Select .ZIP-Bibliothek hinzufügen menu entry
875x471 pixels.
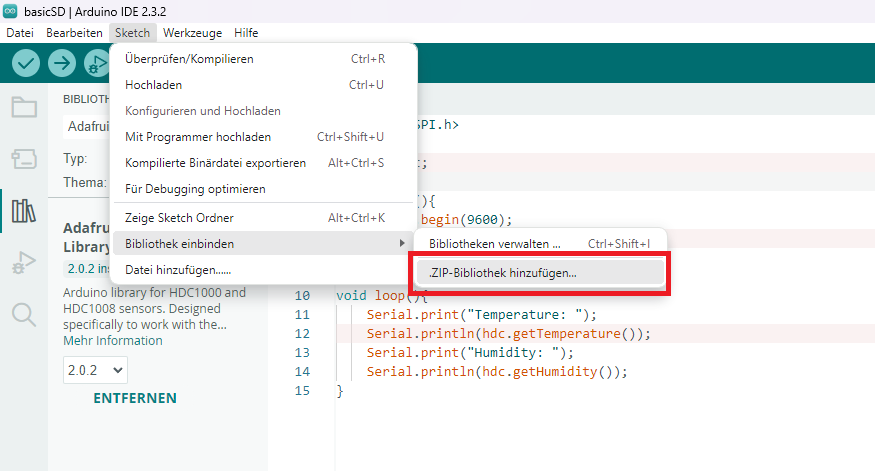pos(501,272)
